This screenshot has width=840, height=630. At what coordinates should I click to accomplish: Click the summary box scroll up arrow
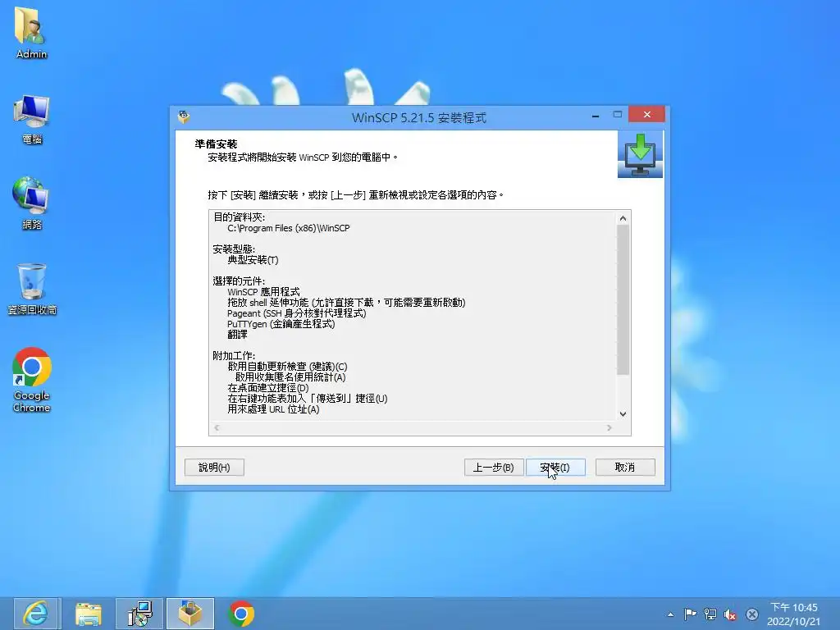point(623,218)
